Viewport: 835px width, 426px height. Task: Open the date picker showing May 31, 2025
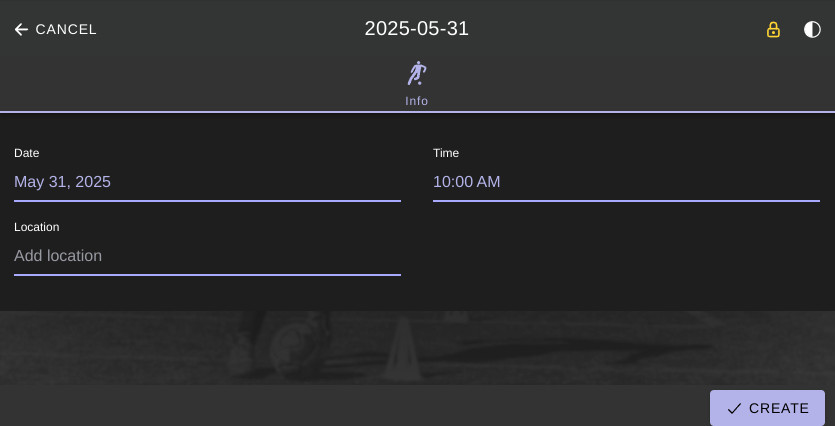[207, 182]
